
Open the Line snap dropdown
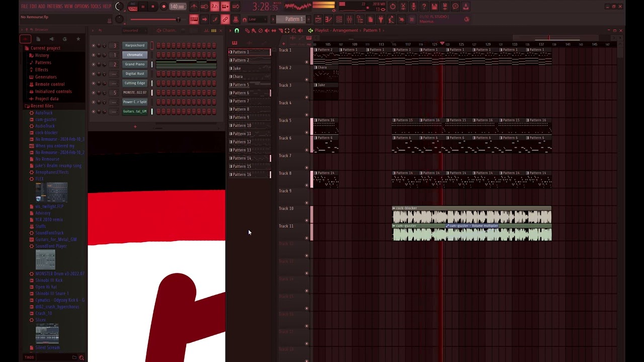[257, 20]
